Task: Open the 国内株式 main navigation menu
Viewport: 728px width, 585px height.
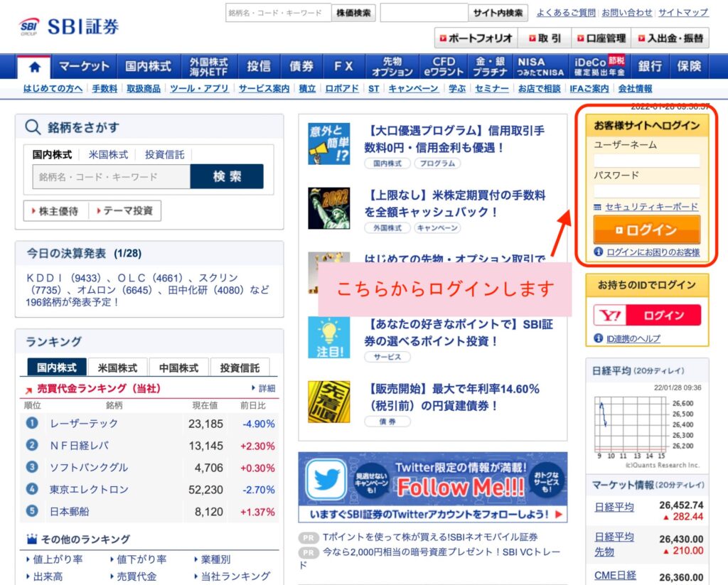Action: (149, 67)
